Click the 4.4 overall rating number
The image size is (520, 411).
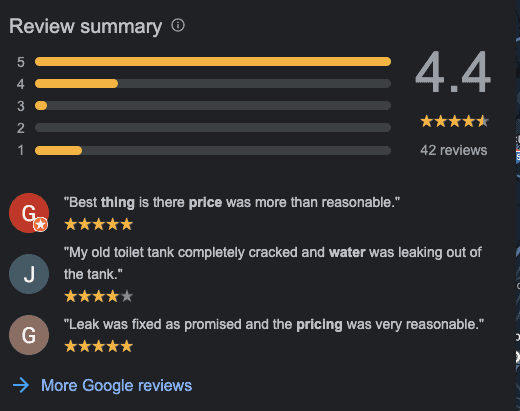[453, 72]
